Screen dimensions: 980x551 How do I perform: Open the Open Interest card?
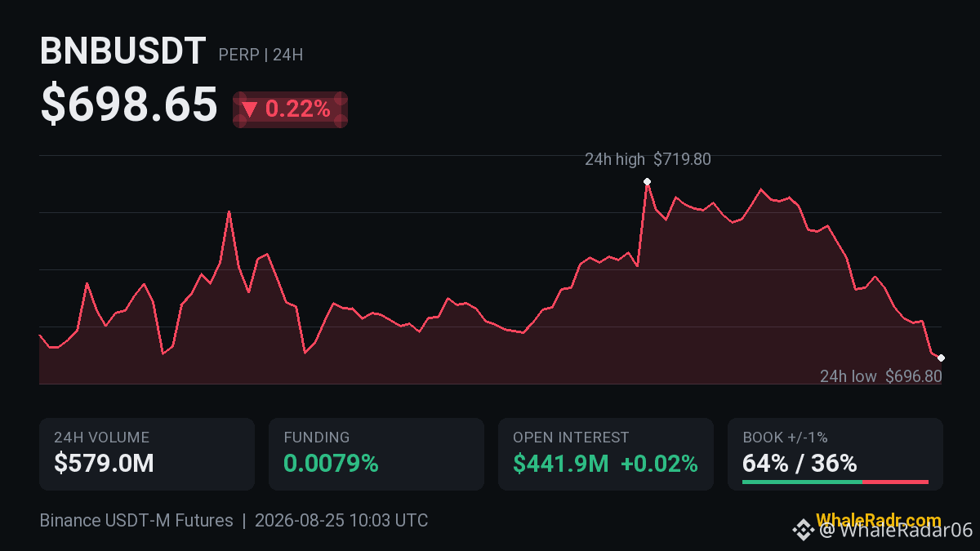point(606,455)
